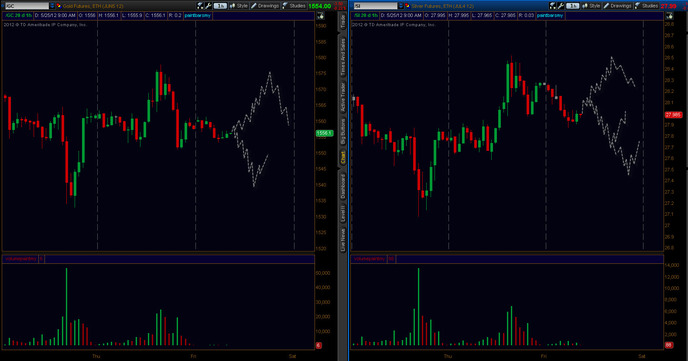Open the Times And Sales sidebar tab
Image resolution: width=688 pixels, height=361 pixels.
[x=343, y=57]
